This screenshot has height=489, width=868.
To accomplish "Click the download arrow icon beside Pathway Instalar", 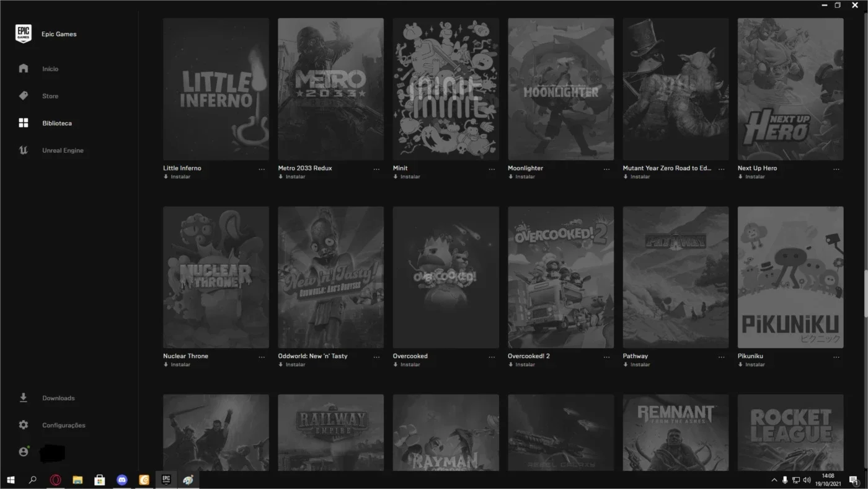I will [626, 365].
